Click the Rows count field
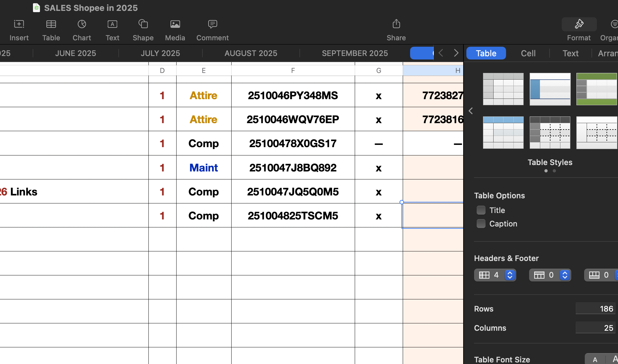This screenshot has width=618, height=364. click(595, 309)
